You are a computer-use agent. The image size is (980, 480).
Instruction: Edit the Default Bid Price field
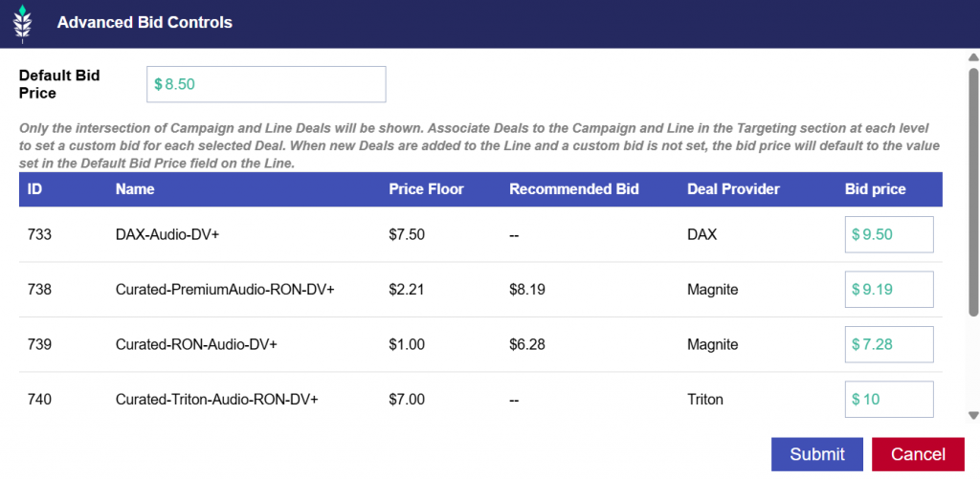pos(266,84)
